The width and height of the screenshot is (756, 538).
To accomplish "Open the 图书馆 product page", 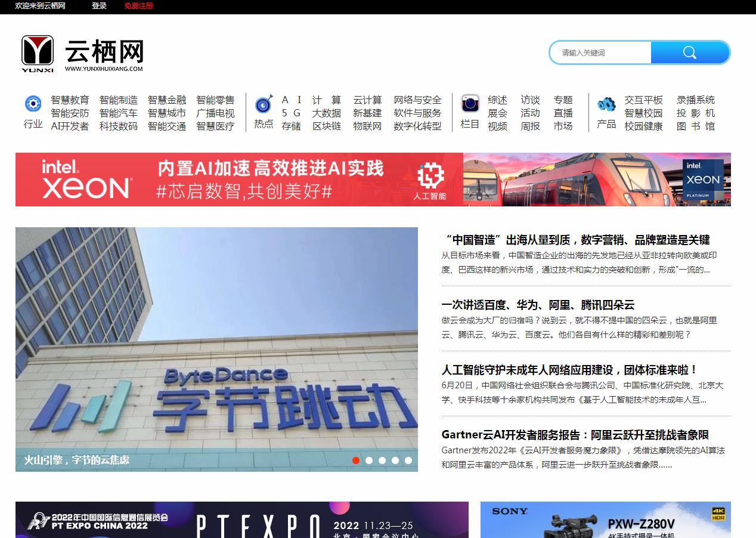I will [x=696, y=126].
